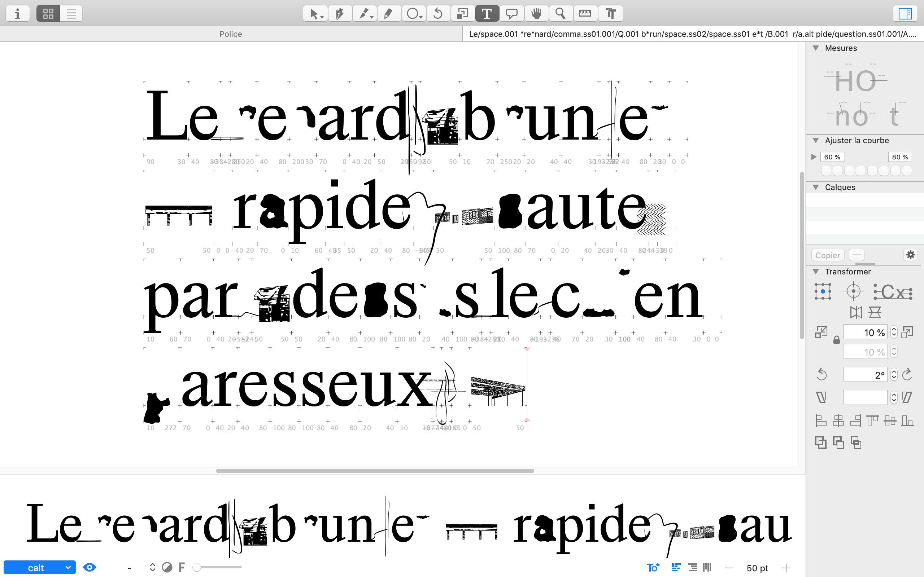This screenshot has height=577, width=924.
Task: Toggle the right sidebar panel
Action: point(905,14)
